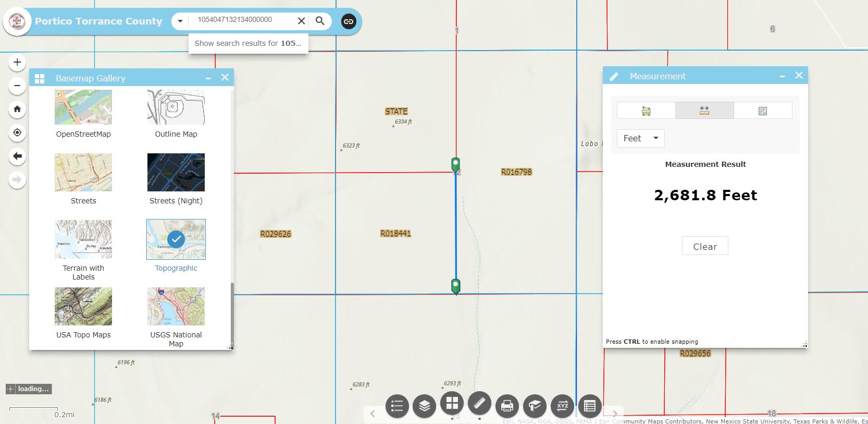Open the Attribute Table widget icon
The width and height of the screenshot is (868, 424).
(590, 405)
